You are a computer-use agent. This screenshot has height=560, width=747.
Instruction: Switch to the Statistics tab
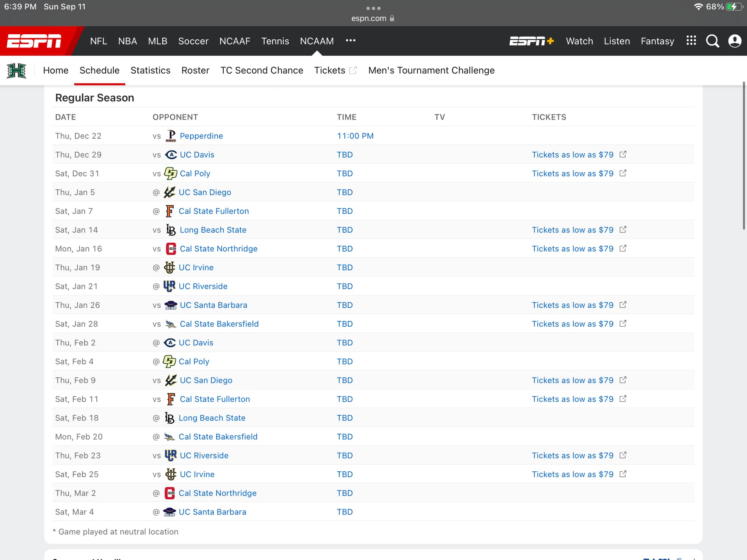pos(150,70)
